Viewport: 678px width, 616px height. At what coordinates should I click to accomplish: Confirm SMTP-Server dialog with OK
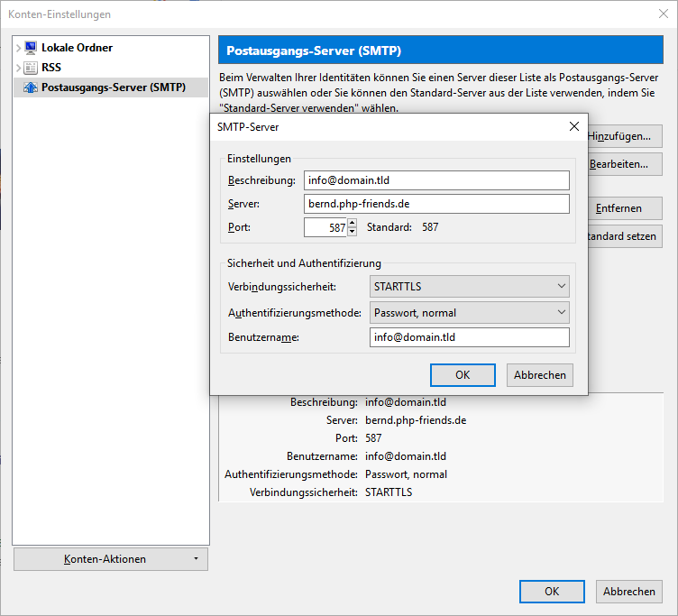pyautogui.click(x=463, y=375)
